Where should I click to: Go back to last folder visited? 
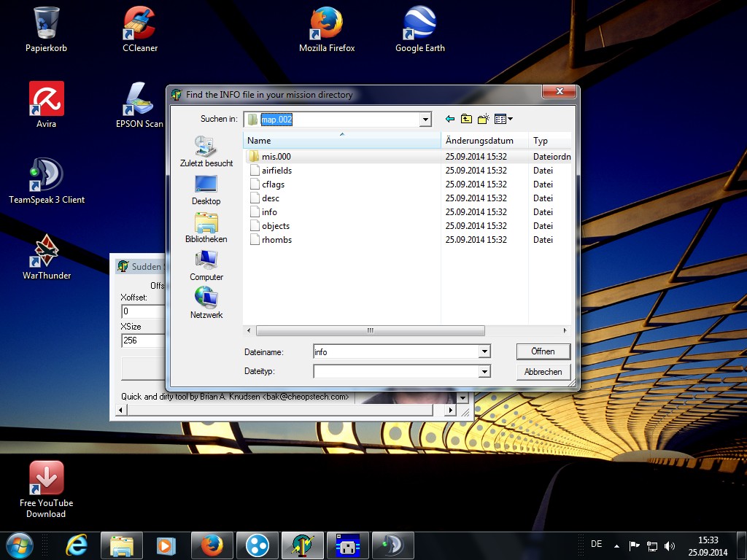click(449, 119)
